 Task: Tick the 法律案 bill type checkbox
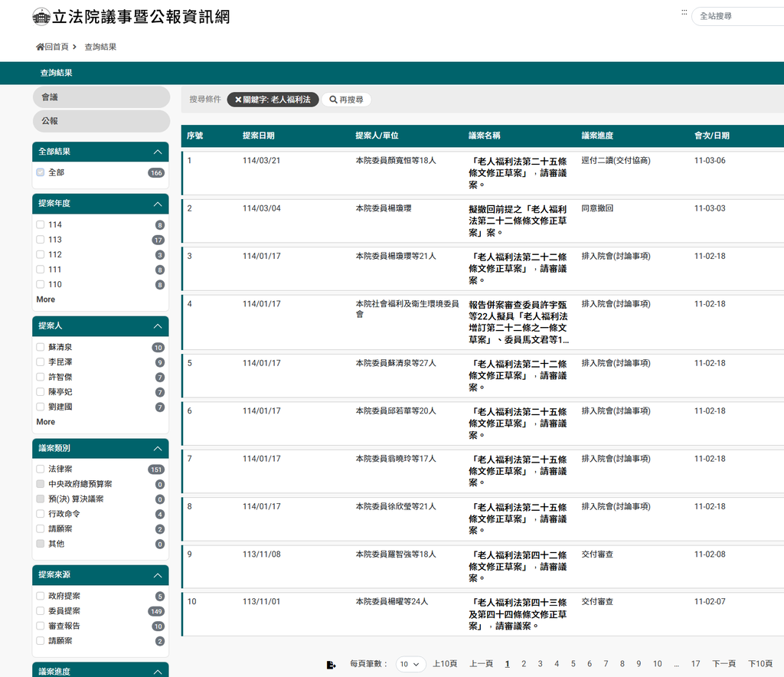pos(40,469)
